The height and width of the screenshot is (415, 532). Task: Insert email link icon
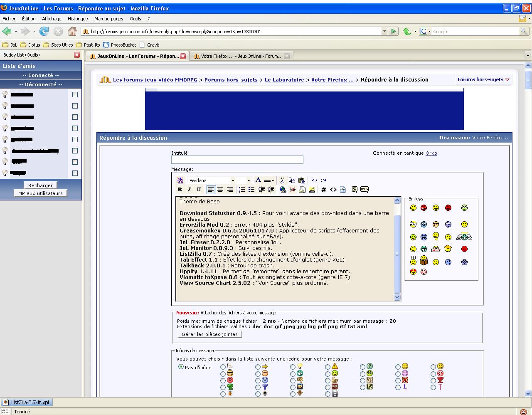click(302, 190)
